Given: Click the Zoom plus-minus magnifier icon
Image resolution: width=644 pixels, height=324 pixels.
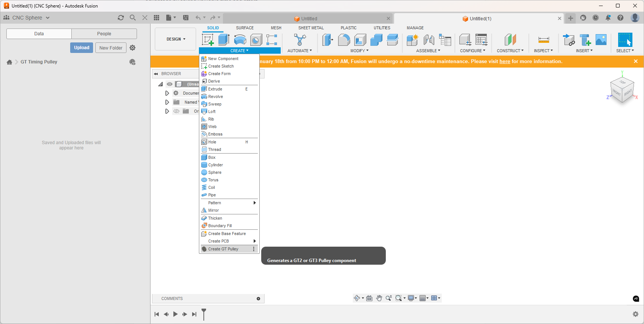Looking at the screenshot, I should (x=389, y=298).
